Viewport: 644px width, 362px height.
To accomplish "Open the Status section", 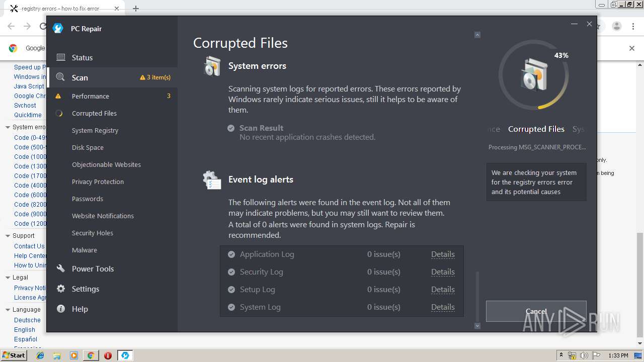I will click(112, 57).
